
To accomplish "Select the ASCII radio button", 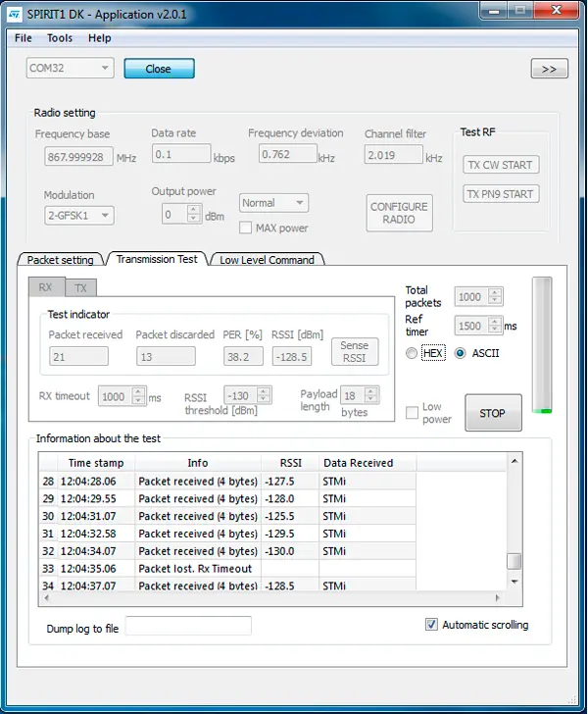I will click(x=461, y=353).
